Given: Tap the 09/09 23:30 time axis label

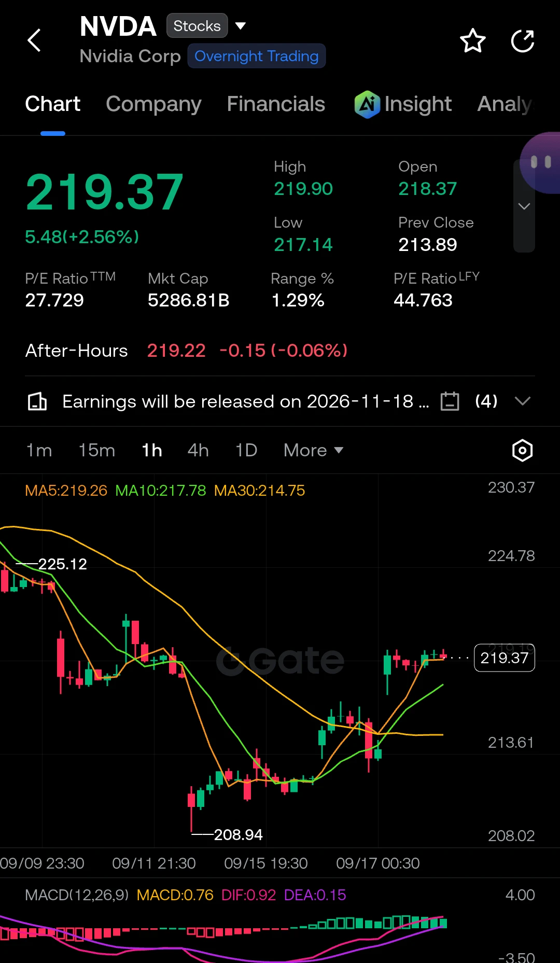Looking at the screenshot, I should click(x=42, y=863).
